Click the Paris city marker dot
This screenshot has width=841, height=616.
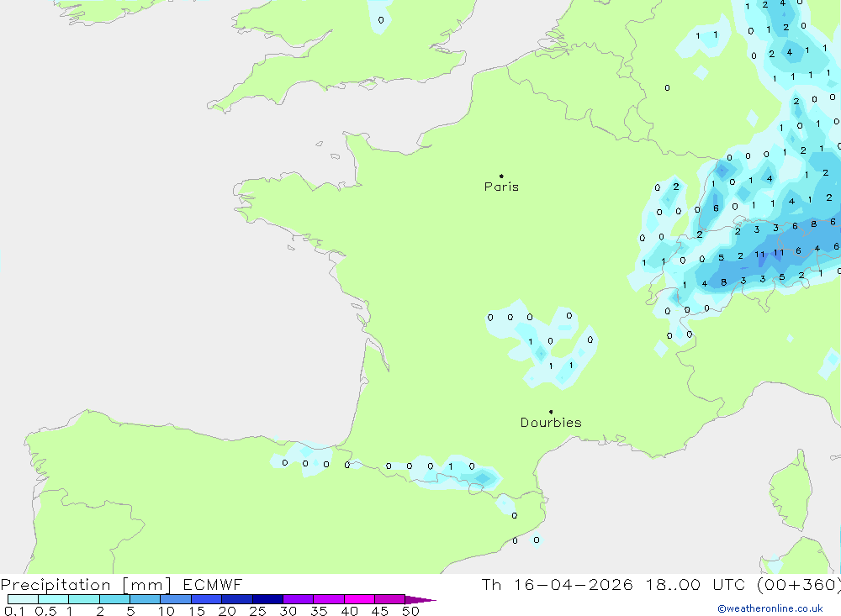point(501,176)
